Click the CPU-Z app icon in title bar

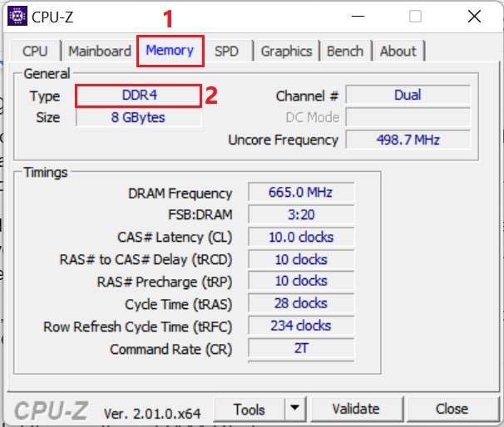click(17, 16)
